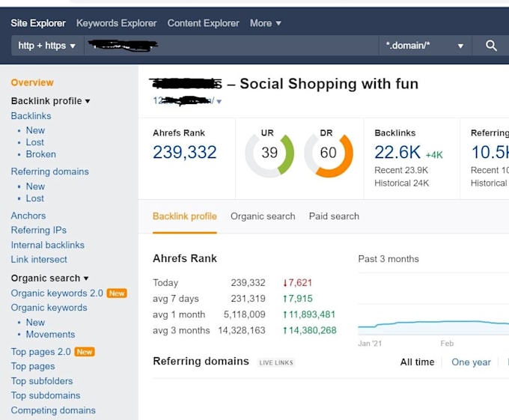Screen dimensions: 509x420
Task: Select the Paid search tab
Action: point(334,216)
